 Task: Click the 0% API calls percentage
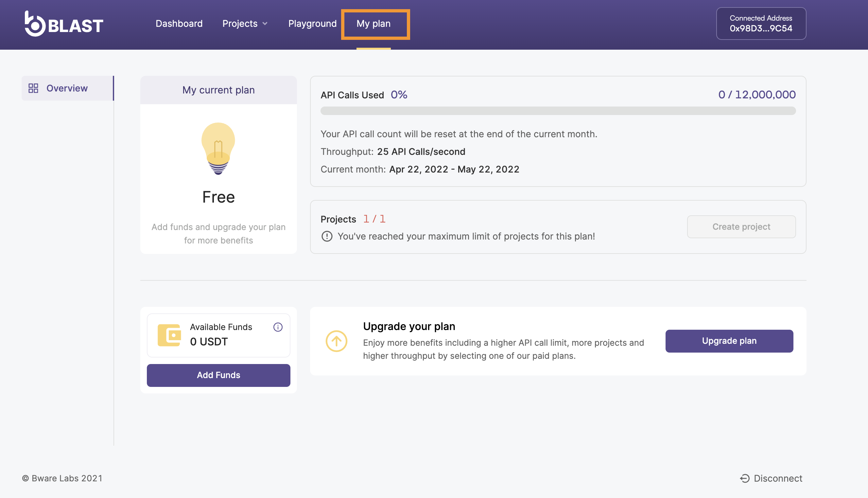pos(399,95)
